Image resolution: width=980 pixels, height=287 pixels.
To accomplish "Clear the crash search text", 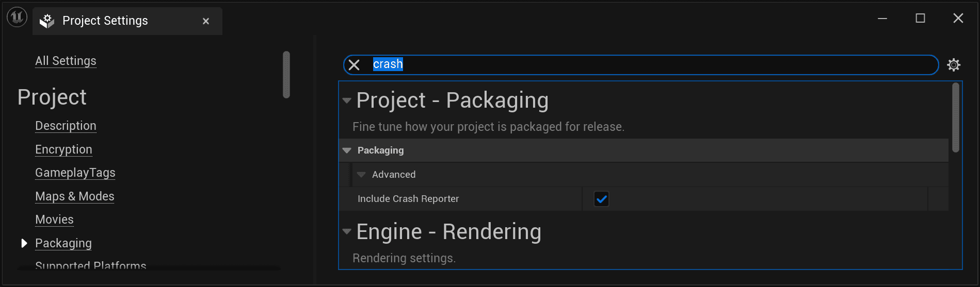I will click(x=354, y=65).
